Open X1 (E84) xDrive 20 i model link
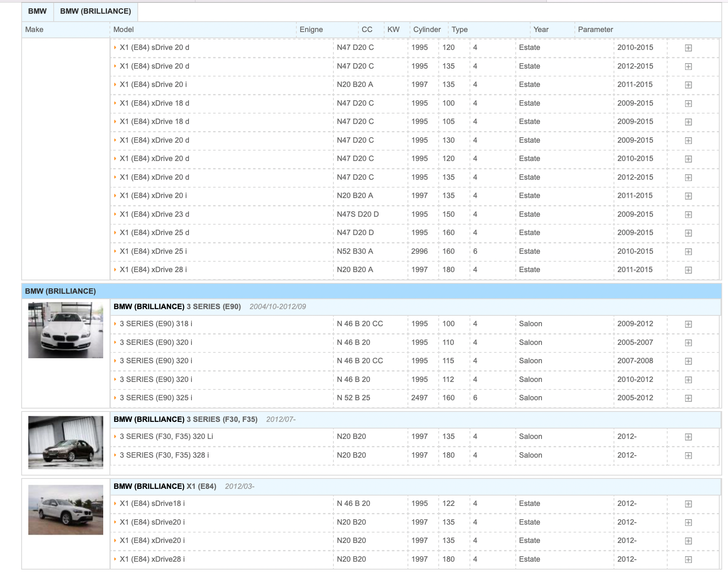 (x=153, y=196)
